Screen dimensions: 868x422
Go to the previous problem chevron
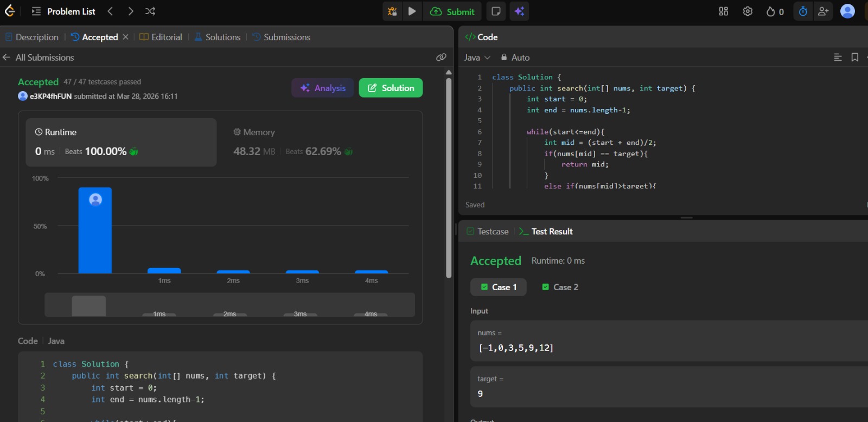point(110,11)
